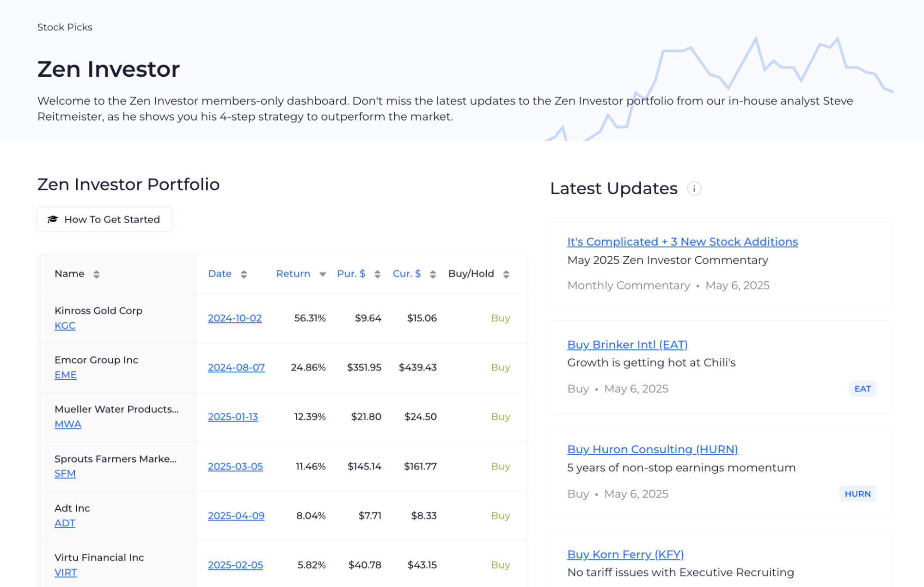This screenshot has height=587, width=924.
Task: Click the 12.39% return value
Action: point(310,417)
